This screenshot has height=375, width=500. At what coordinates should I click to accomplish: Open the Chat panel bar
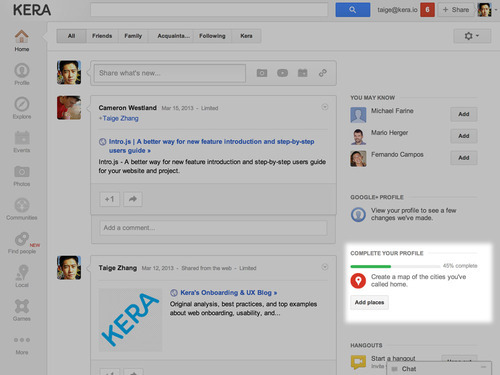(x=439, y=369)
